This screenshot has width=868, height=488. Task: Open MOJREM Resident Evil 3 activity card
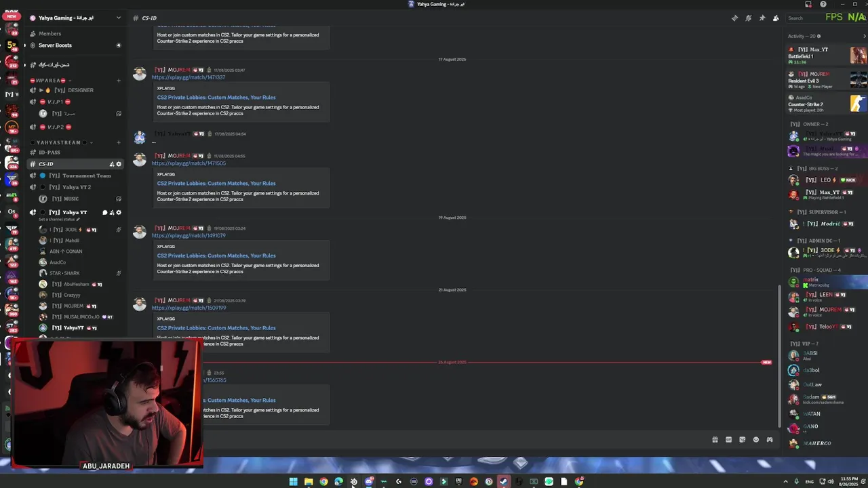[x=827, y=80]
